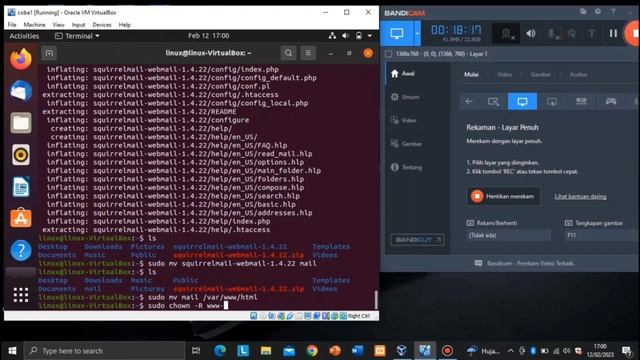Click the Ubuntu network status icon
Image resolution: width=640 pixels, height=360 pixels.
[332, 36]
